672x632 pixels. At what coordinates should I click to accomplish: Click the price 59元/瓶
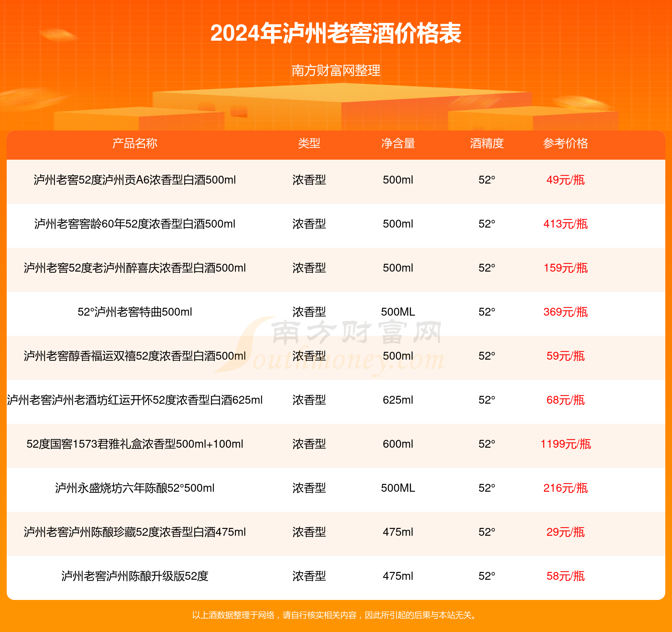pyautogui.click(x=566, y=356)
